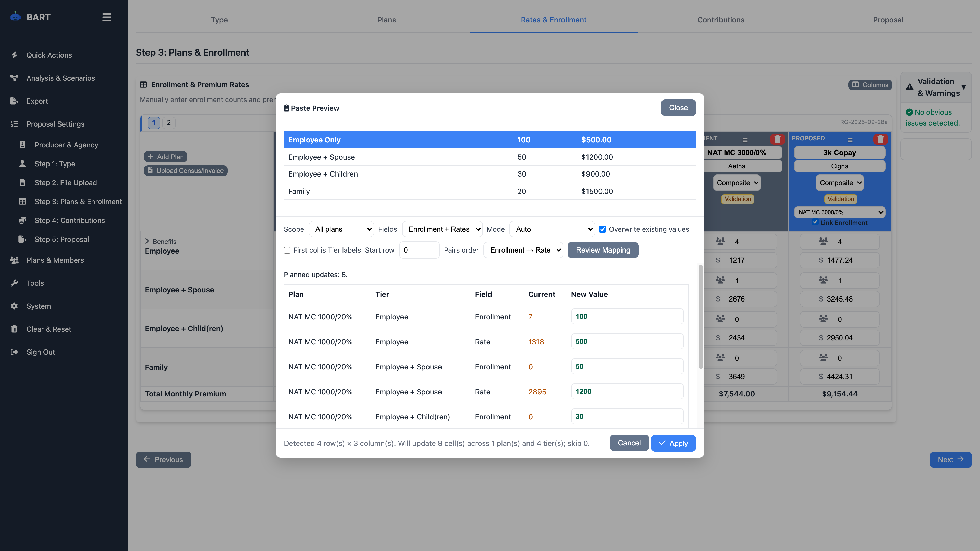
Task: Uncheck Overwrite existing values
Action: click(x=603, y=229)
